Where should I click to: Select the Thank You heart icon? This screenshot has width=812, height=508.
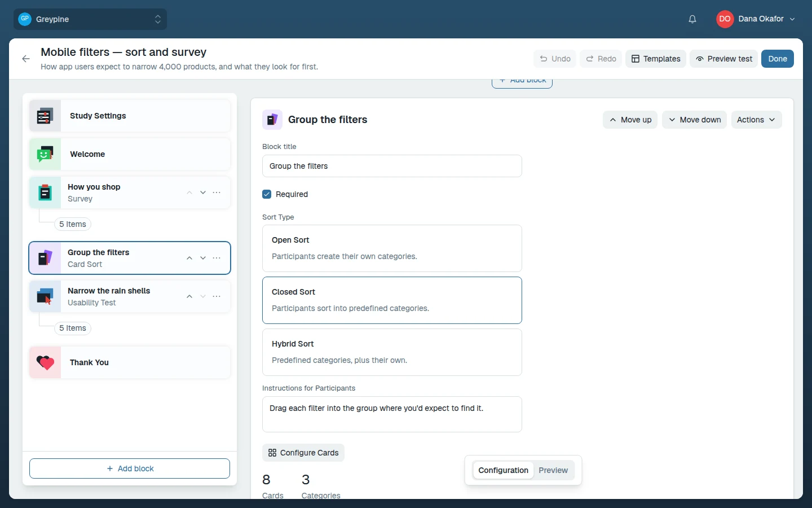pyautogui.click(x=45, y=362)
